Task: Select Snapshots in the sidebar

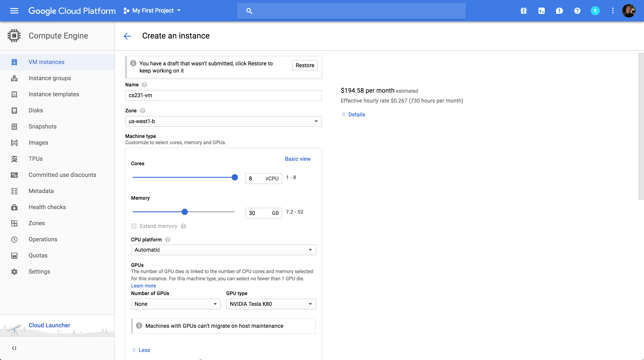Action: coord(42,126)
